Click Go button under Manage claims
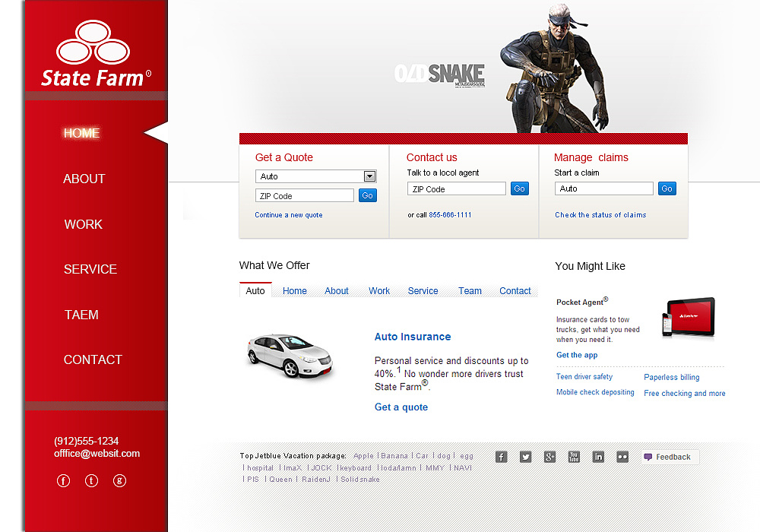 tap(667, 188)
